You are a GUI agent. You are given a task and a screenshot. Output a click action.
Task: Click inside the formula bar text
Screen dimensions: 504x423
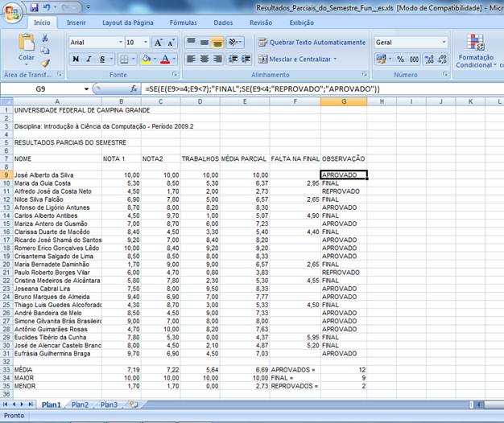322,88
